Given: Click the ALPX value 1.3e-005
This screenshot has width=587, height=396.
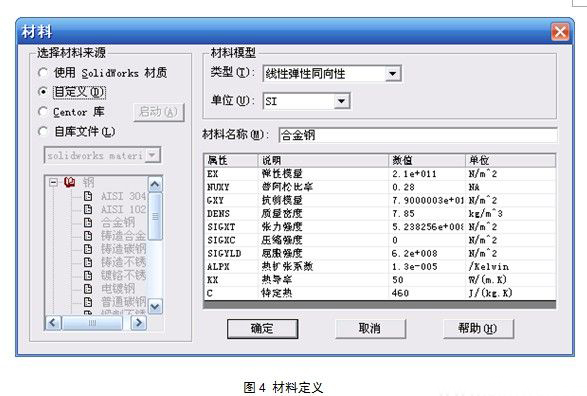Looking at the screenshot, I should (x=414, y=267).
